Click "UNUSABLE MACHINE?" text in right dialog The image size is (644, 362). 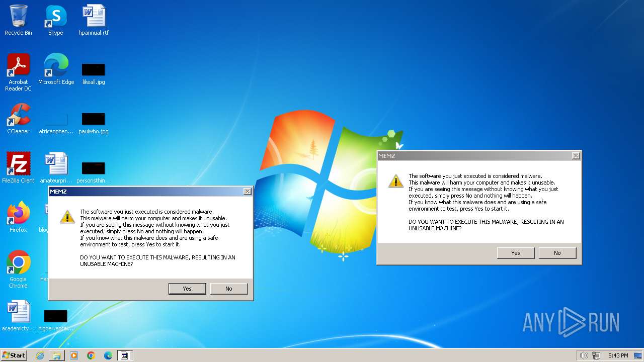[435, 228]
